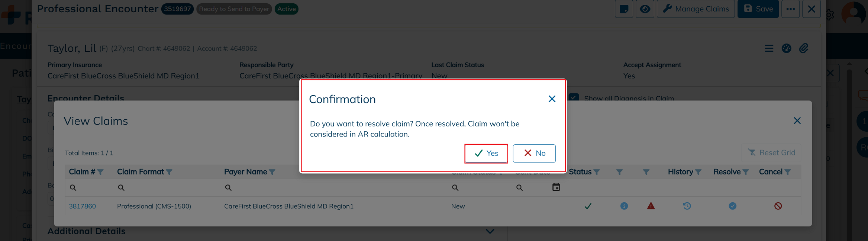Open the more options ellipsis menu
Viewport: 868px width, 241px height.
[x=791, y=9]
